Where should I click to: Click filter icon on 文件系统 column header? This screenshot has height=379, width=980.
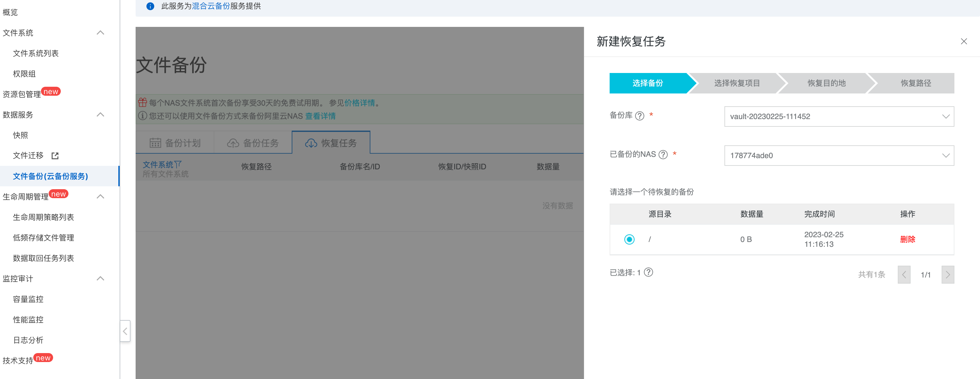178,164
